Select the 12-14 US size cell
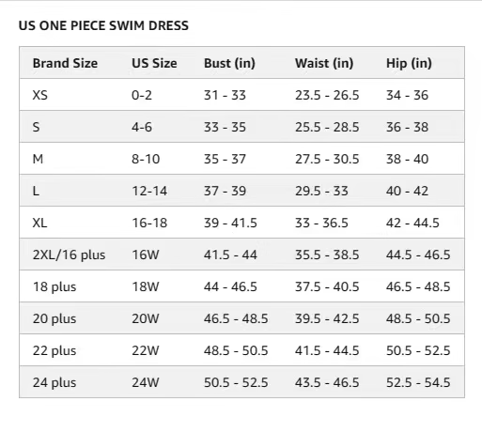This screenshot has height=448, width=482. 149,191
